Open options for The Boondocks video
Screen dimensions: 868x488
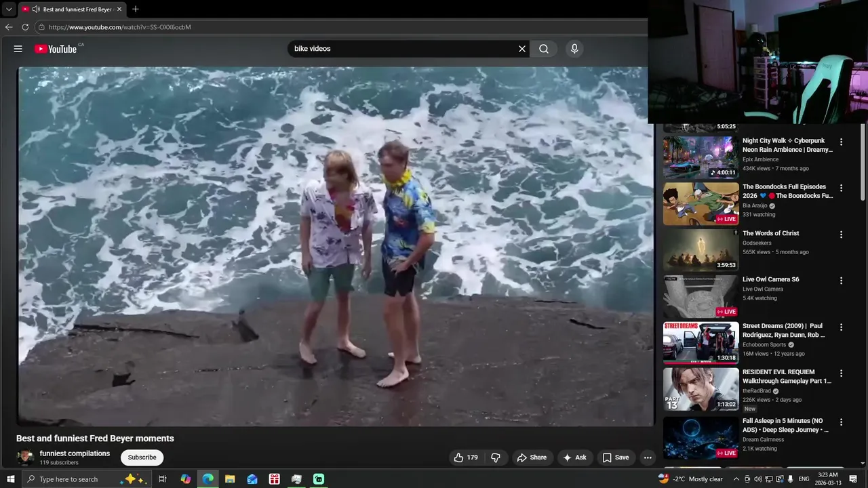842,188
